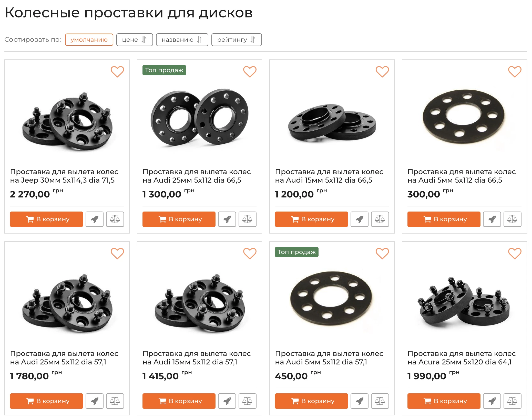Open Проставка на Acura 25мм 5x120 title link
The height and width of the screenshot is (420, 532).
(x=462, y=358)
